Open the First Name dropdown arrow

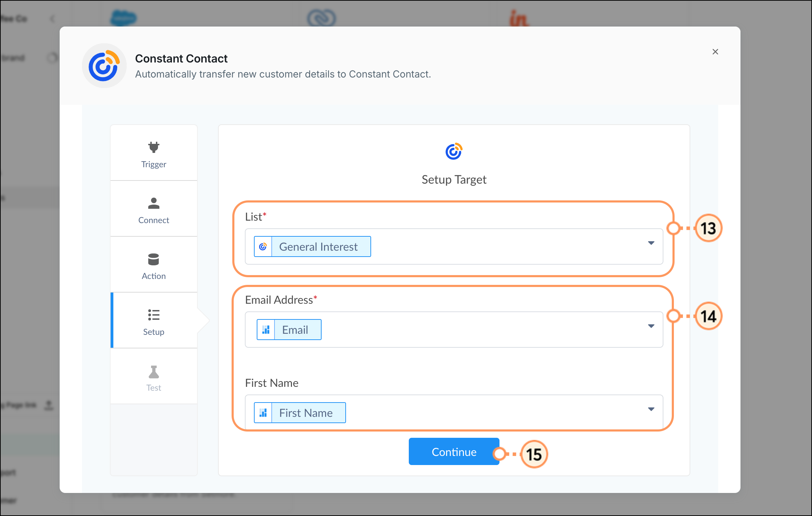[651, 409]
